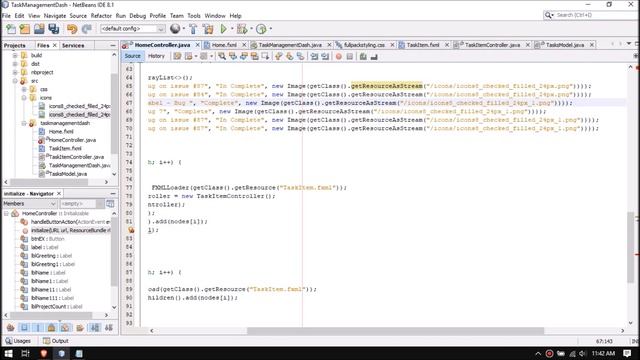Minimize the Navigator panel
Viewport: 640px width, 360px height.
coord(113,193)
